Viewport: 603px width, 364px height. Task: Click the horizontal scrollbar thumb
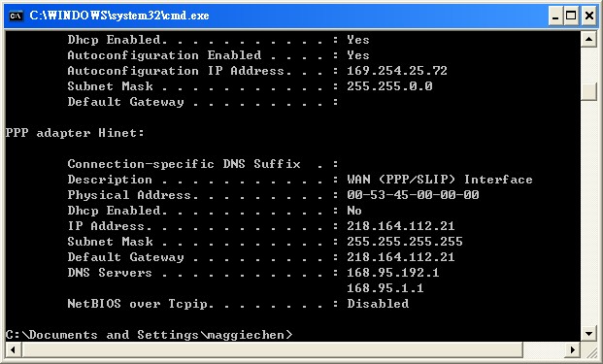pos(272,349)
